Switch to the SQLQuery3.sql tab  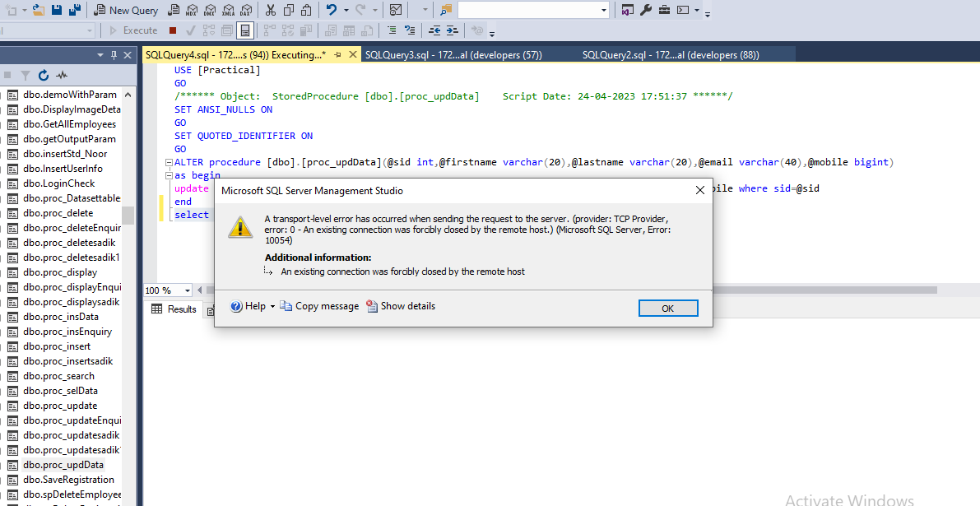pos(453,55)
